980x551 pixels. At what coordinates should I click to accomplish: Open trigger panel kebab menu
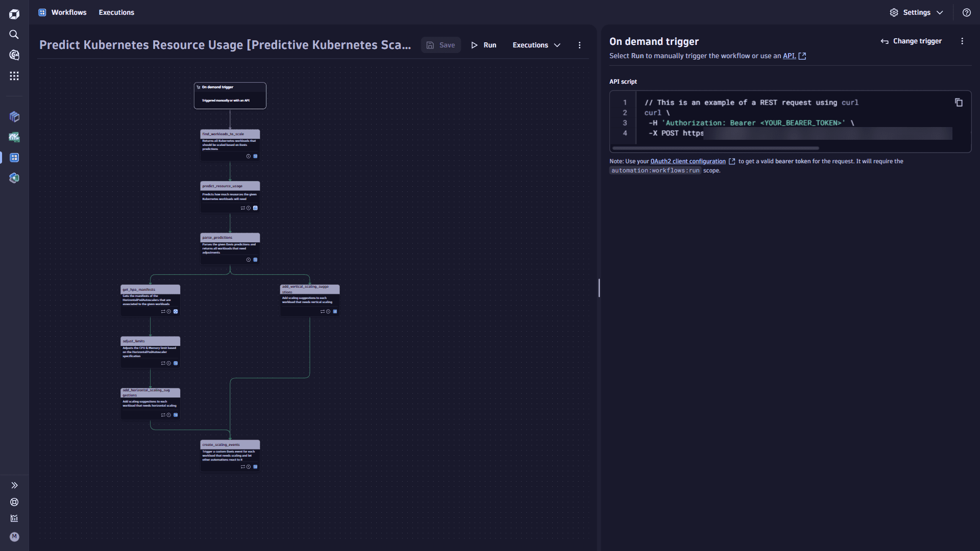tap(962, 41)
